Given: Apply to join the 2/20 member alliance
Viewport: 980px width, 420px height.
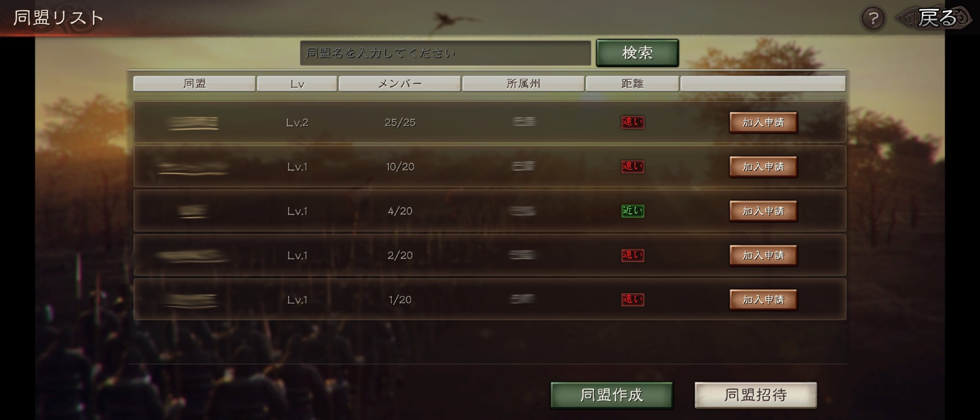Looking at the screenshot, I should click(x=763, y=255).
